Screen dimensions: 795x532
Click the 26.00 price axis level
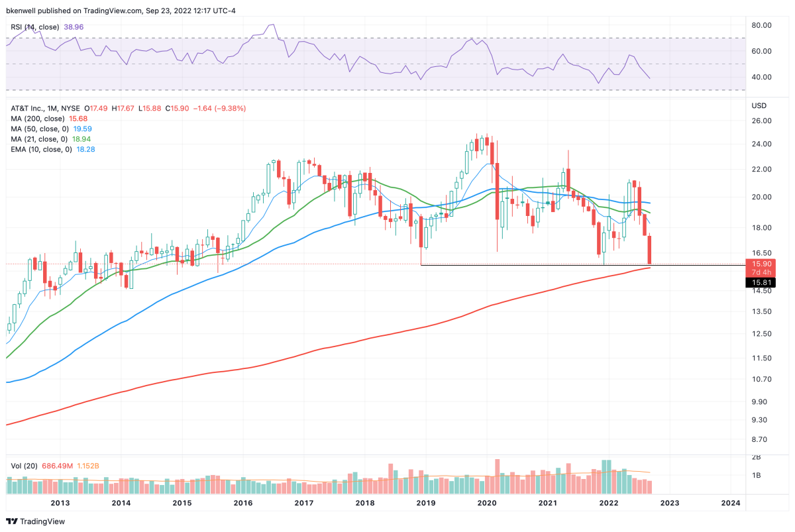point(761,121)
